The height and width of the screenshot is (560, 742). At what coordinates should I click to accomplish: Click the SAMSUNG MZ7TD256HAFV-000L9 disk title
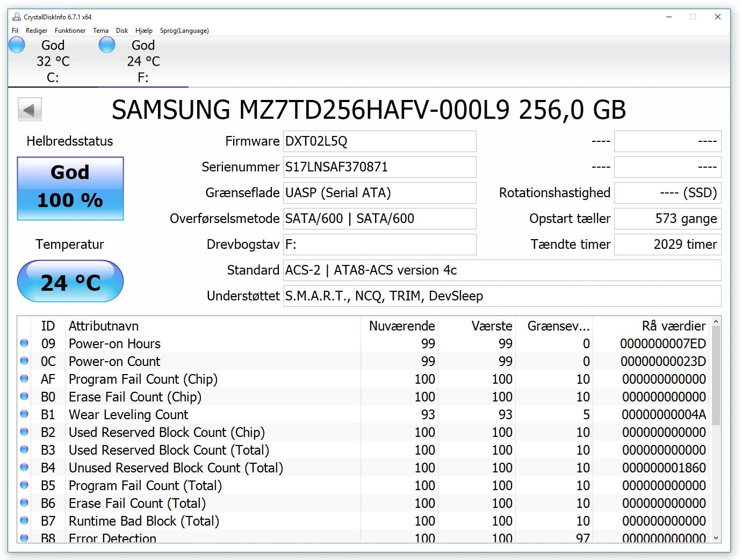point(369,110)
